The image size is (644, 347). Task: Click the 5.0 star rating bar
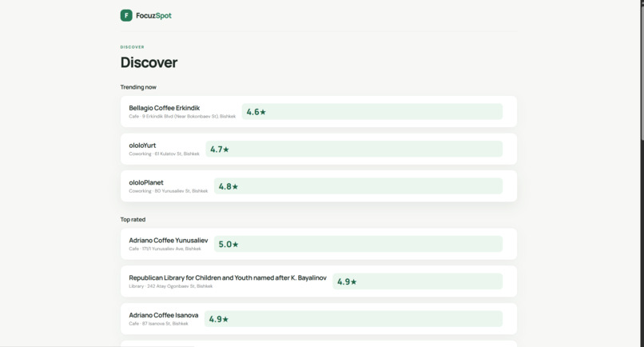coord(358,244)
